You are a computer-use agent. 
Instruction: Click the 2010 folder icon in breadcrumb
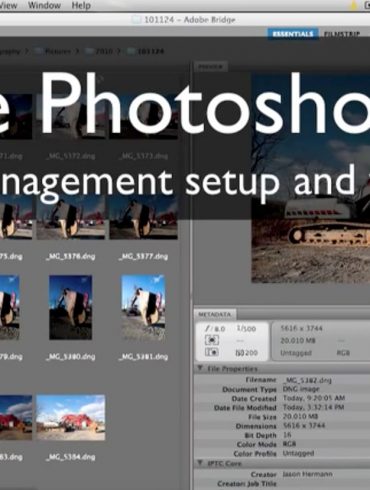pos(89,51)
